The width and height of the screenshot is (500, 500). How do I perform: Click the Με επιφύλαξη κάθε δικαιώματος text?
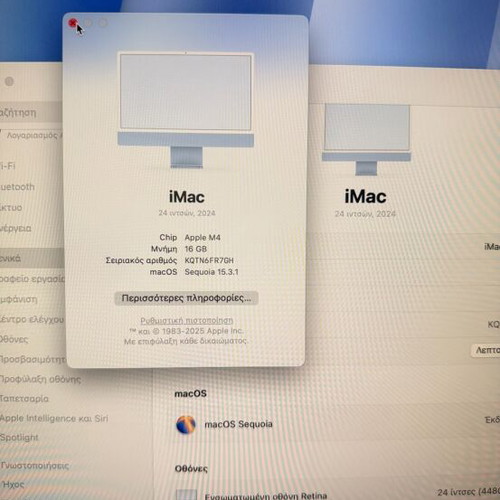tap(185, 341)
